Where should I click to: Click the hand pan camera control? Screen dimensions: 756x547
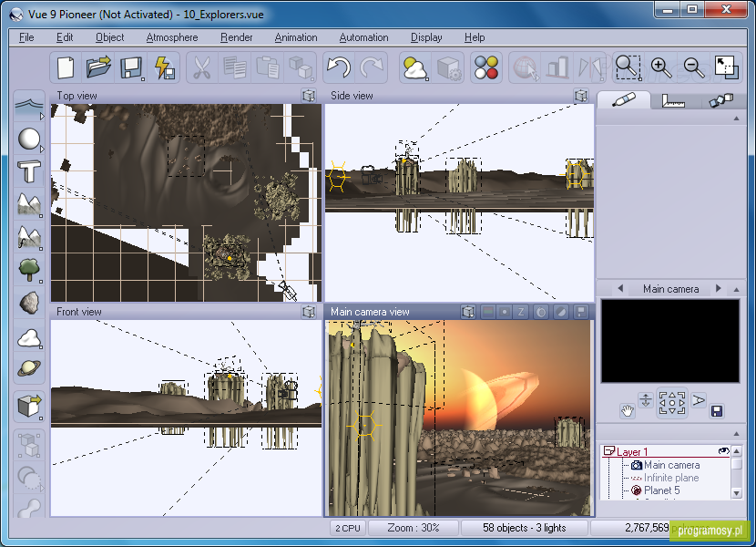click(627, 411)
